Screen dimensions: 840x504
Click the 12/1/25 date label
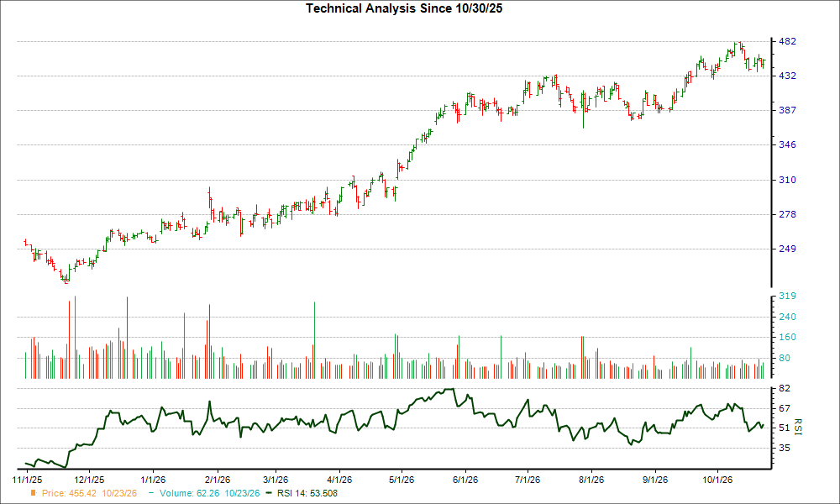[x=89, y=480]
